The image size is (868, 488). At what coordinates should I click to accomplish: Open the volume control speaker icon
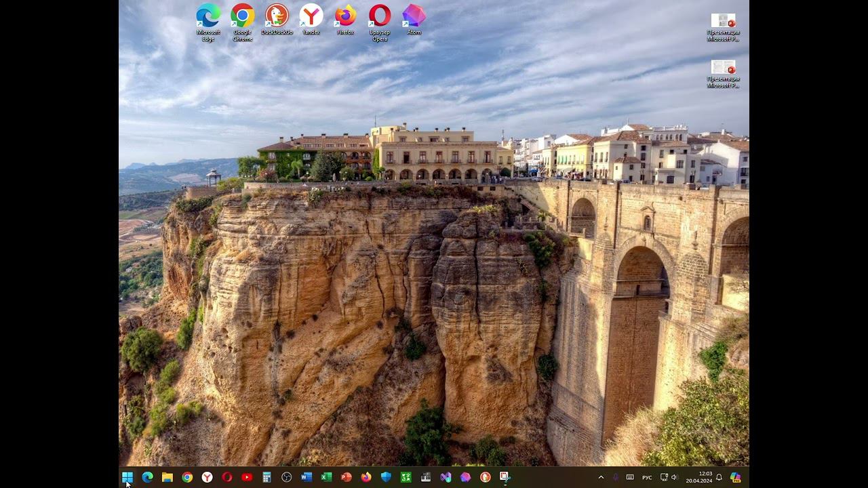click(x=674, y=477)
